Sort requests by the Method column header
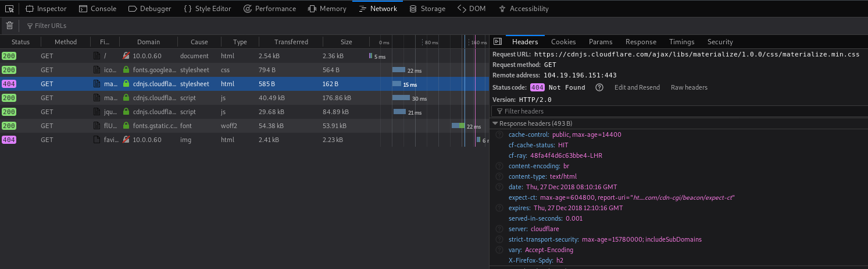Screen dimensions: 868x269 coord(66,42)
